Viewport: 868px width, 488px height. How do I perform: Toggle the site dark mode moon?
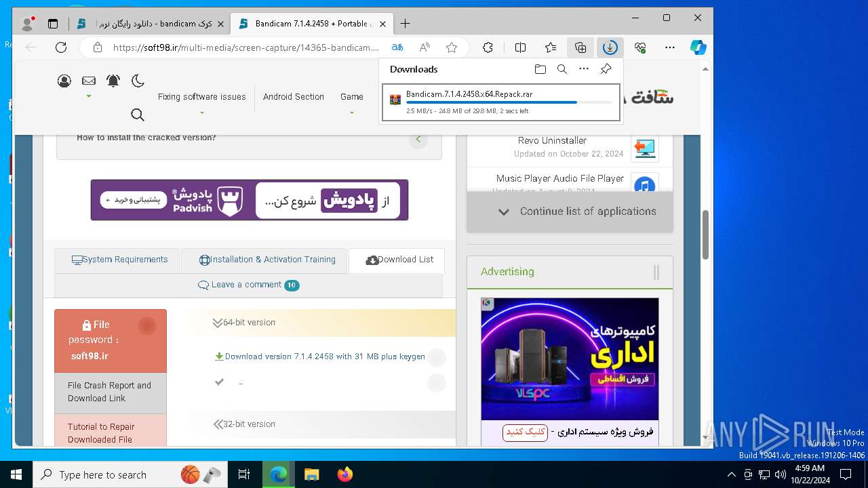point(138,81)
